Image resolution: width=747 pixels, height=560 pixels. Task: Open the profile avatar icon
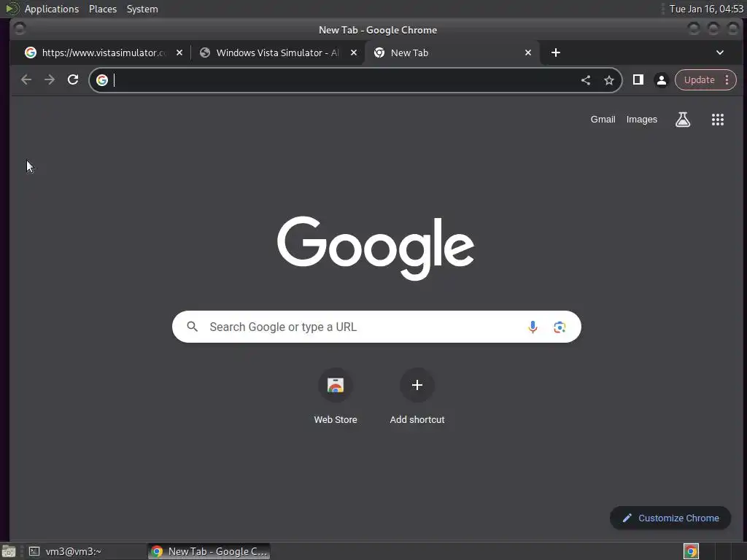click(x=661, y=80)
